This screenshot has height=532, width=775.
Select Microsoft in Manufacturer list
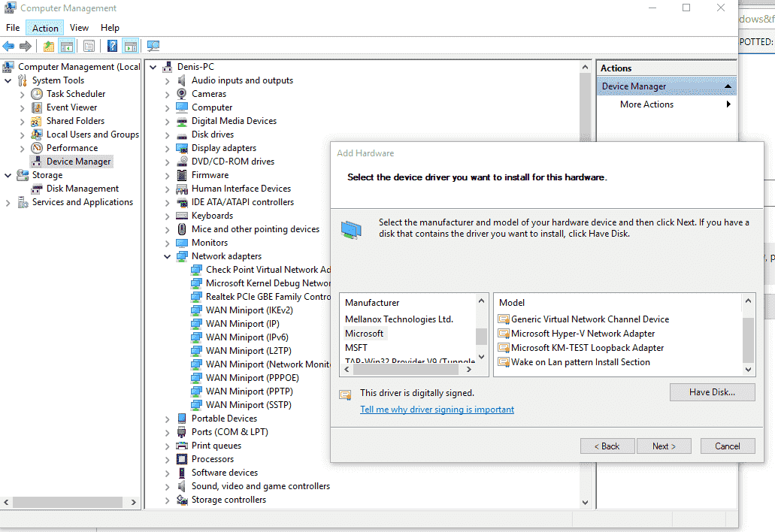(x=365, y=334)
